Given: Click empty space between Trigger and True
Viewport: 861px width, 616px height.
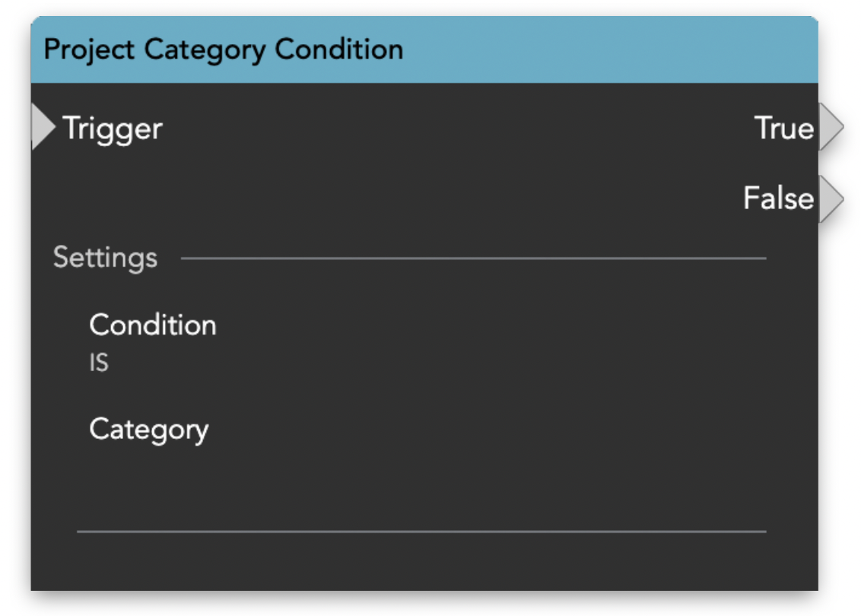Looking at the screenshot, I should point(456,129).
